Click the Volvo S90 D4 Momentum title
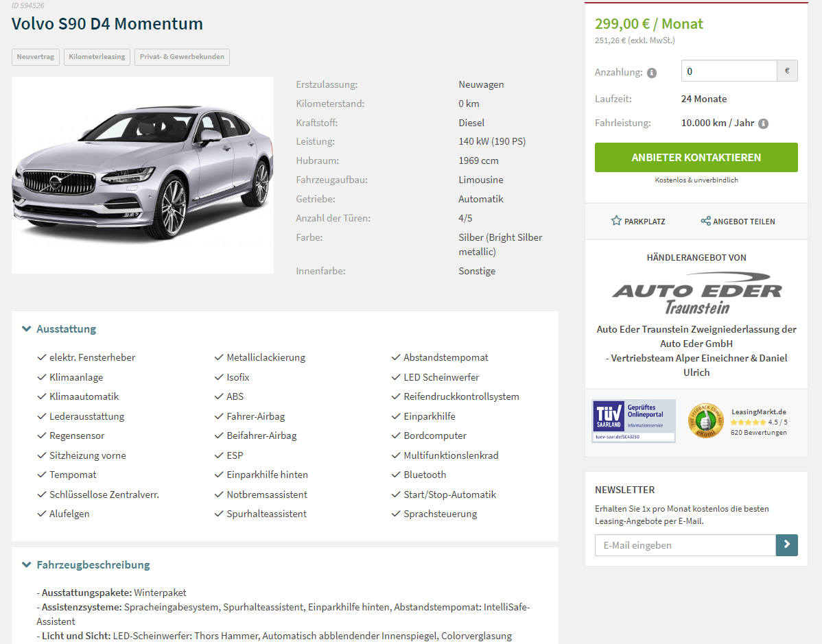Screen dimensions: 822x644 click(107, 23)
